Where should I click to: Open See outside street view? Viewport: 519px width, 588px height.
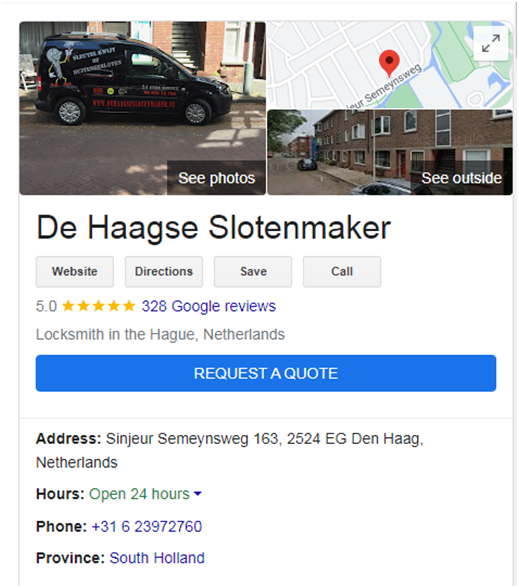pyautogui.click(x=461, y=178)
